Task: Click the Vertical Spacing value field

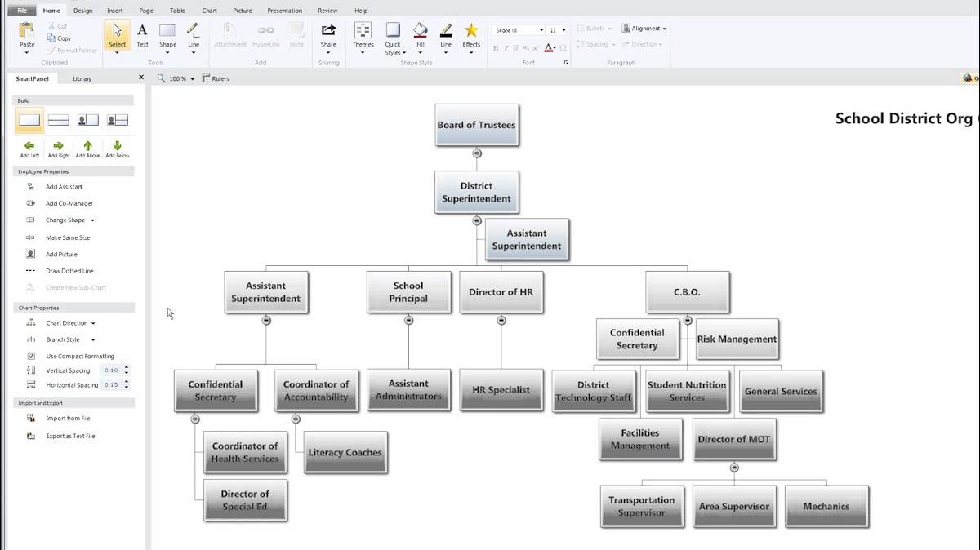Action: [110, 370]
